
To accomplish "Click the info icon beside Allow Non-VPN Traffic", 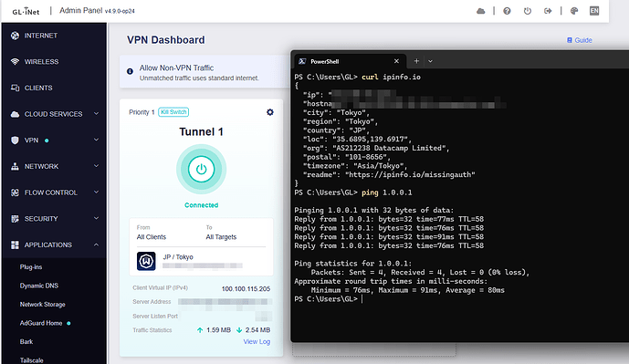I will [x=130, y=71].
